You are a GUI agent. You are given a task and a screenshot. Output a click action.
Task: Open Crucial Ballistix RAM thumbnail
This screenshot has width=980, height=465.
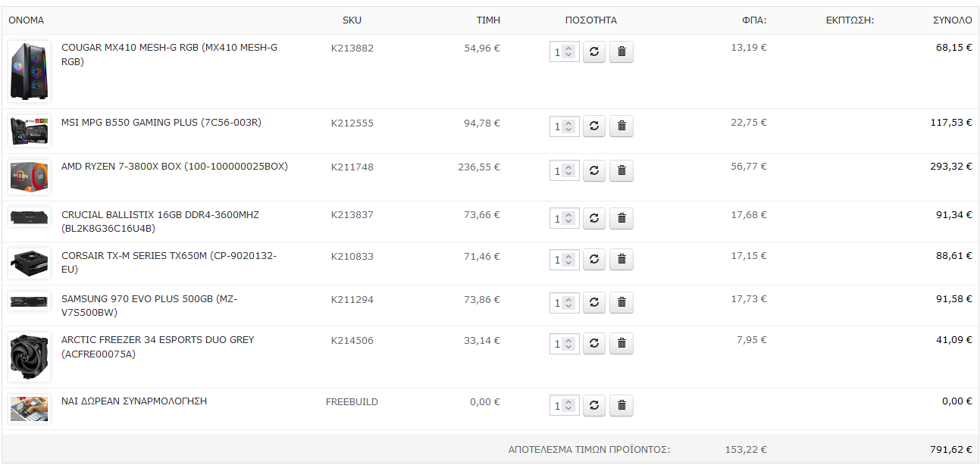coord(30,217)
